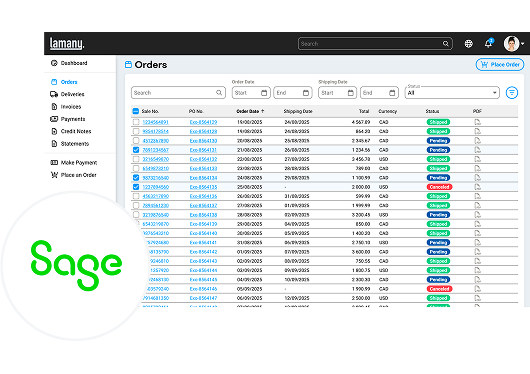The width and height of the screenshot is (530, 374).
Task: Click the lamany logo
Action: 67,44
